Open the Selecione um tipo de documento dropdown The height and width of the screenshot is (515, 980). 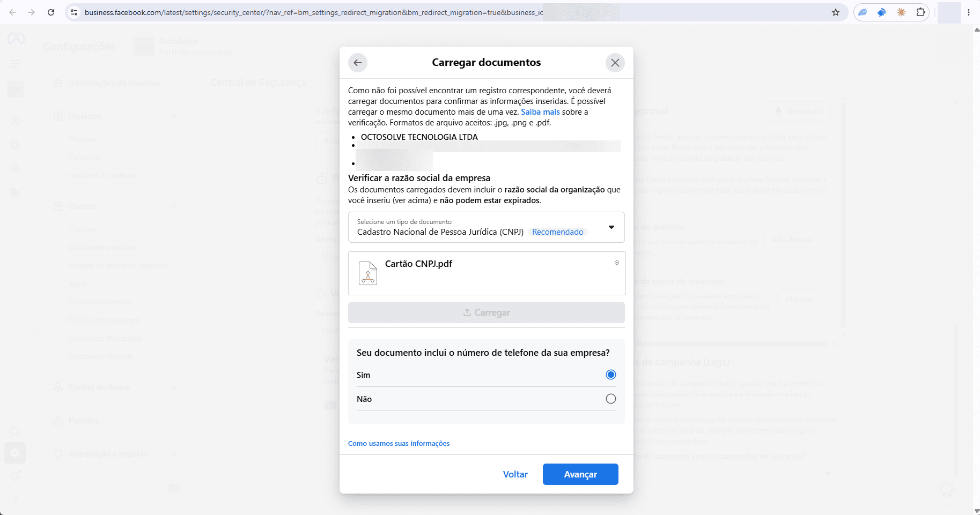[x=487, y=227]
